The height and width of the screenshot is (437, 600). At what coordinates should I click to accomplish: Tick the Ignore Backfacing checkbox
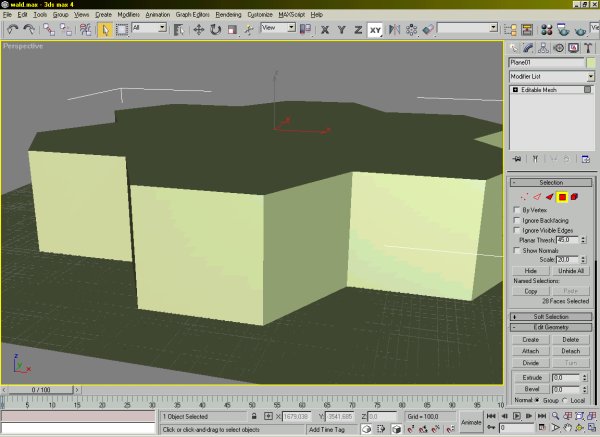pos(516,220)
